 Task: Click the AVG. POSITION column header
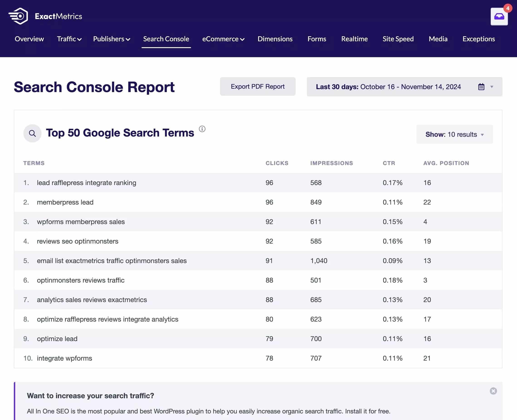pyautogui.click(x=446, y=163)
